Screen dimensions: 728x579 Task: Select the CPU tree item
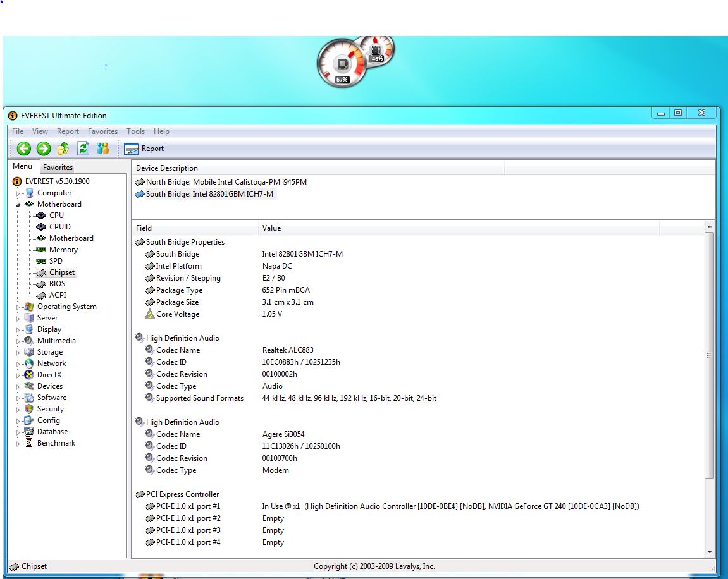(57, 216)
